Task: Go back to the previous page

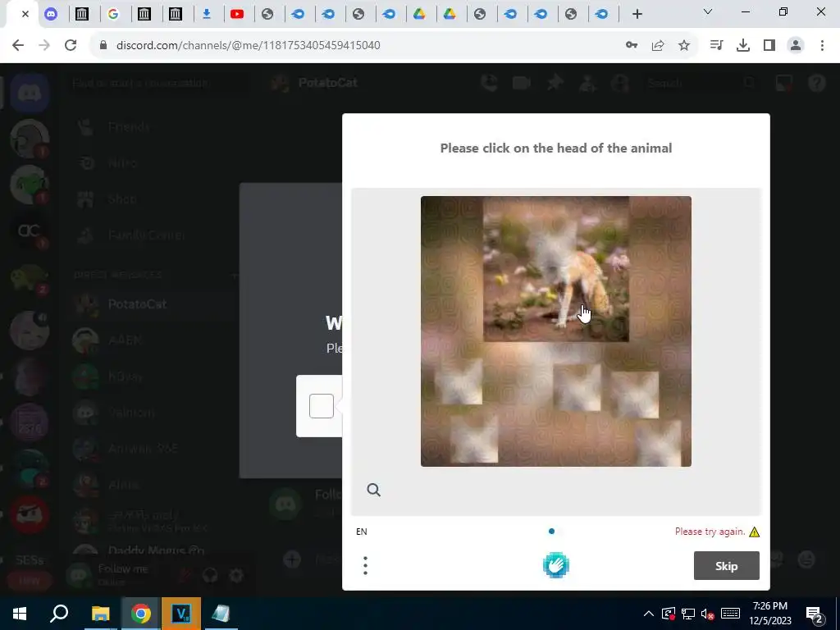Action: (x=18, y=45)
